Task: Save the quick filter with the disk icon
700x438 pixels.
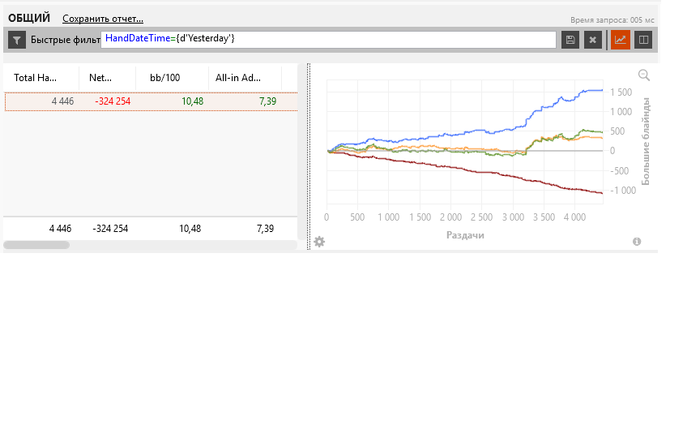Action: point(570,40)
